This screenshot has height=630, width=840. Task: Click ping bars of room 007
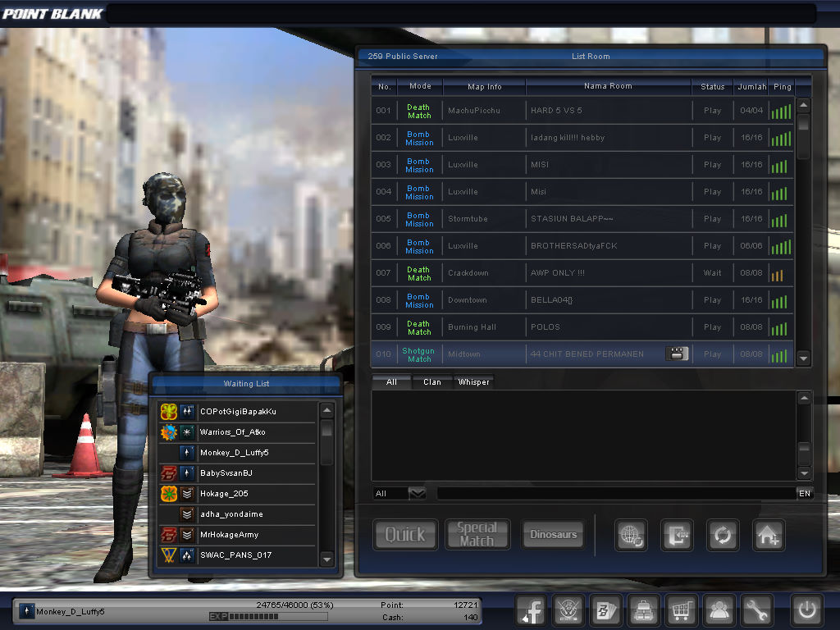point(778,275)
